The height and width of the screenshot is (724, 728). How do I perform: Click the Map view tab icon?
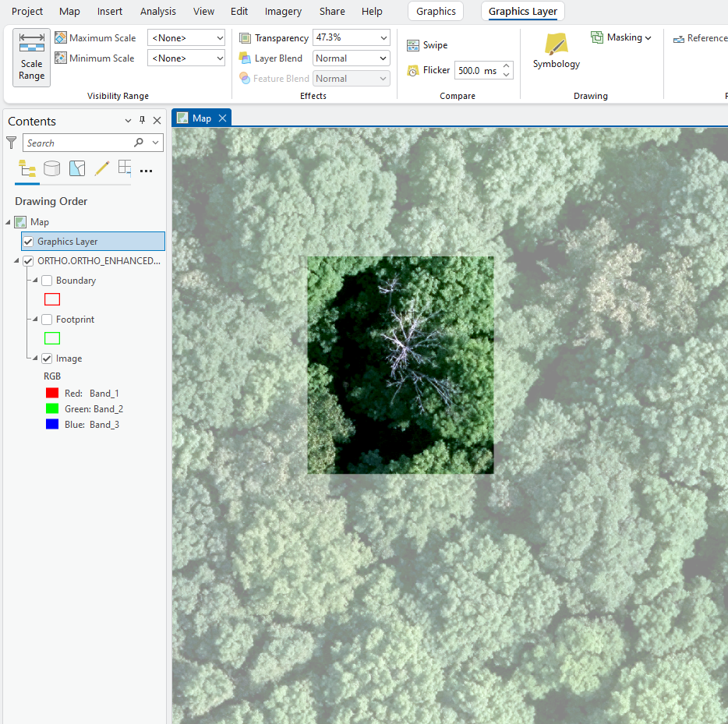[183, 118]
